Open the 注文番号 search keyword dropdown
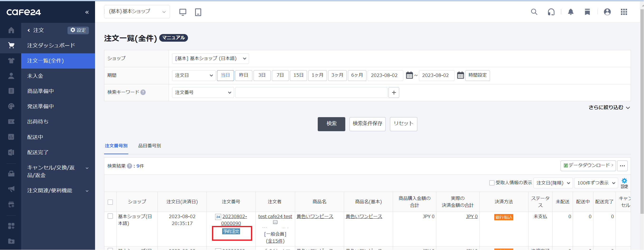Viewport: 644px width, 250px height. 203,92
